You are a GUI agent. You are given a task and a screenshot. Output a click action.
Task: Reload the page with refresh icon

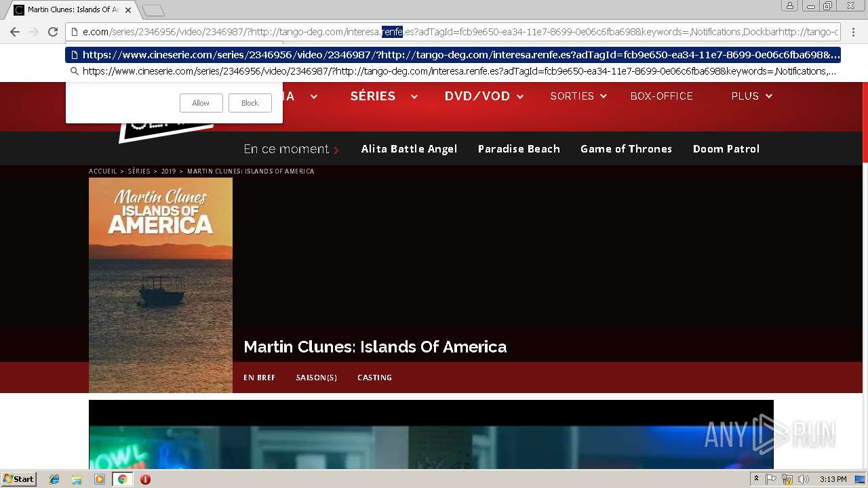tap(53, 32)
